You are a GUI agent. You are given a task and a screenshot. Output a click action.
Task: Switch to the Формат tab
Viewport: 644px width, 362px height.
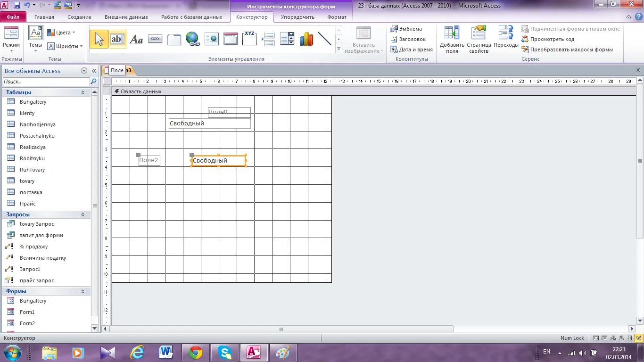point(337,17)
